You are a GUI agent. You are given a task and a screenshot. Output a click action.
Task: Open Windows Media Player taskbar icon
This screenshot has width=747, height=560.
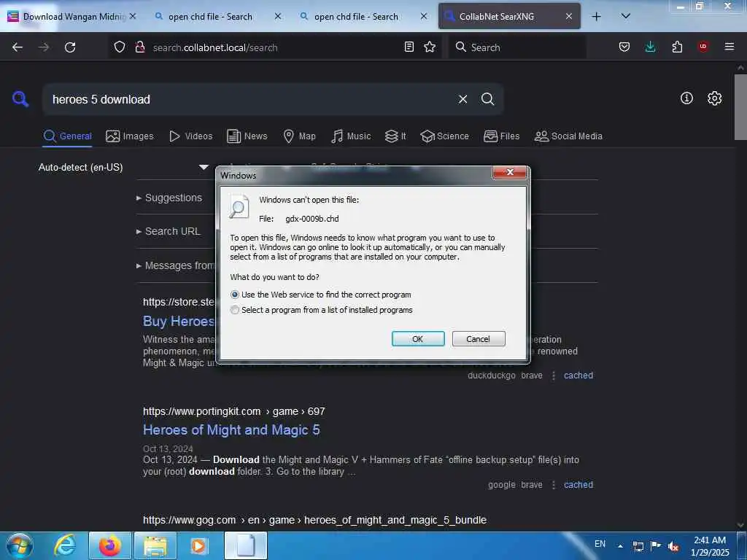[198, 545]
